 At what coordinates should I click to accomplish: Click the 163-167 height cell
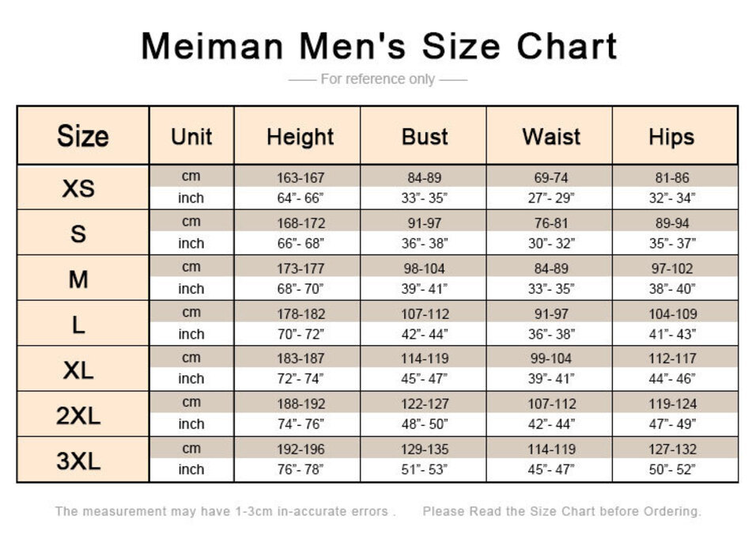click(301, 178)
